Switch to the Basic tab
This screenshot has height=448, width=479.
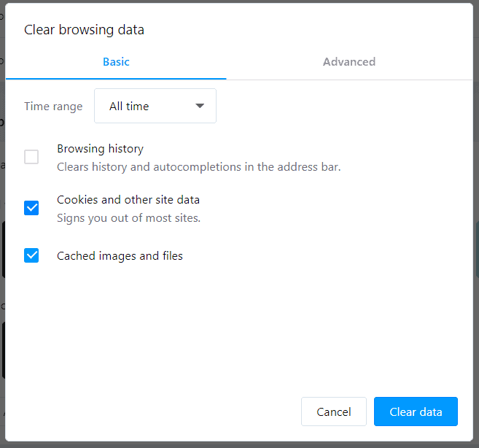[x=116, y=62]
